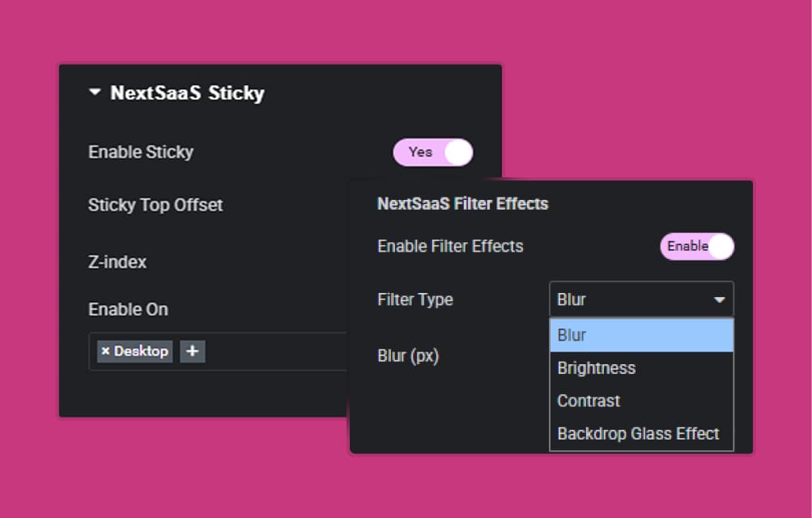Click the Yes label on the sticky toggle
The height and width of the screenshot is (518, 812).
pyautogui.click(x=420, y=152)
